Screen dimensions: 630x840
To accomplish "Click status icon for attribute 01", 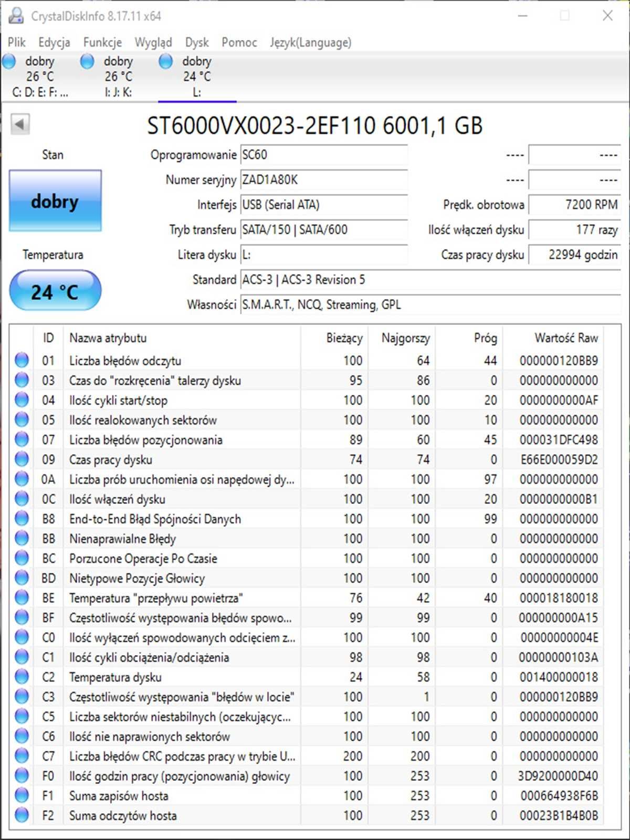I will point(22,360).
